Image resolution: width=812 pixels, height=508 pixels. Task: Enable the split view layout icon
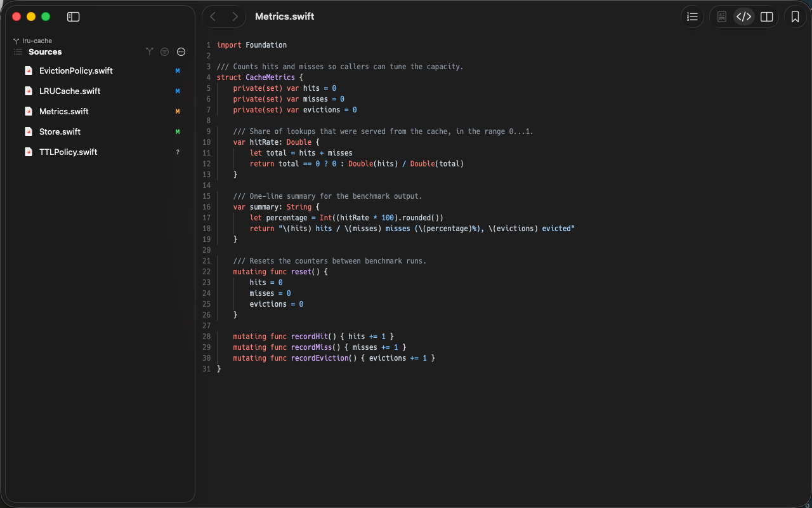pos(767,17)
